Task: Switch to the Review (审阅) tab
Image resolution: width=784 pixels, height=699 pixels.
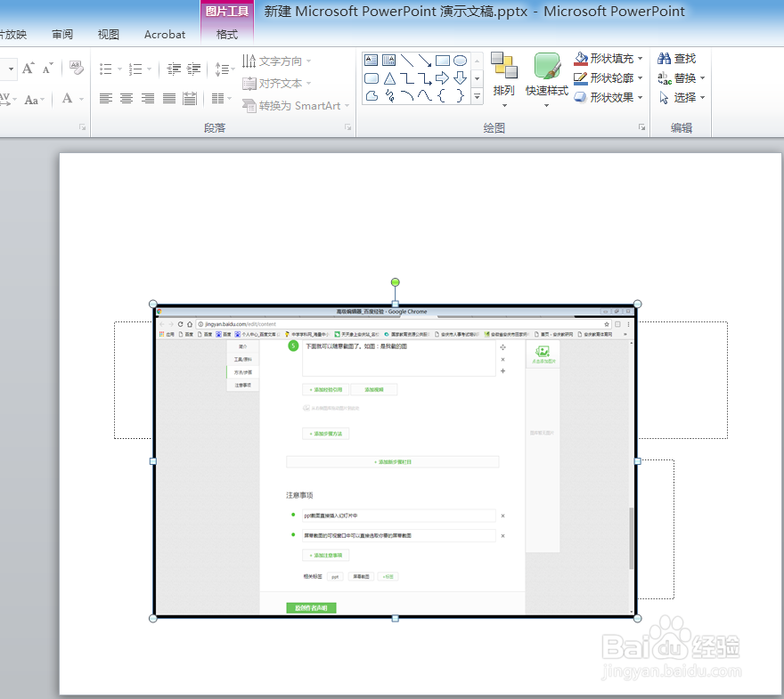Action: [62, 35]
